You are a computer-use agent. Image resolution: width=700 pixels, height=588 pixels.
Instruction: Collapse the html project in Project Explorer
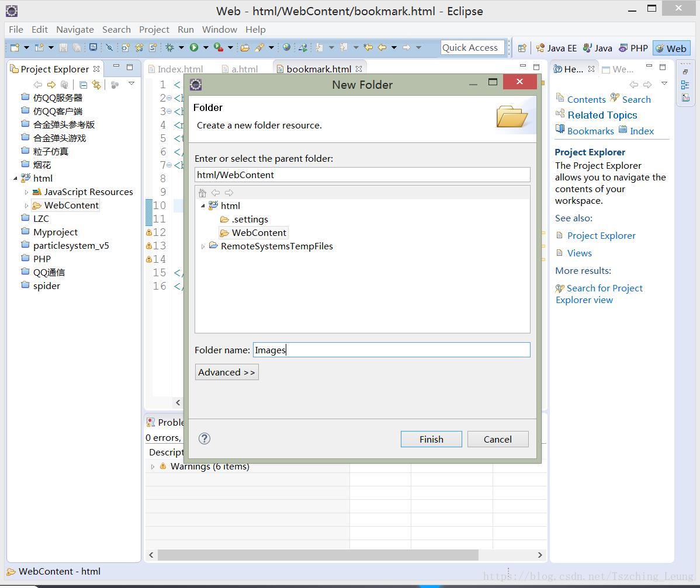(x=16, y=179)
